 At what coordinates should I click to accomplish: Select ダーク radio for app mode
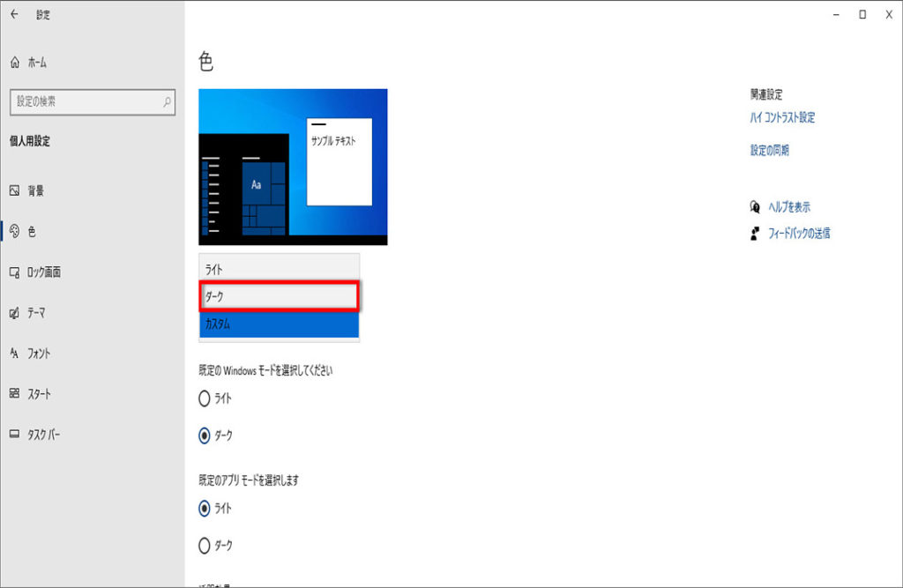pyautogui.click(x=205, y=546)
